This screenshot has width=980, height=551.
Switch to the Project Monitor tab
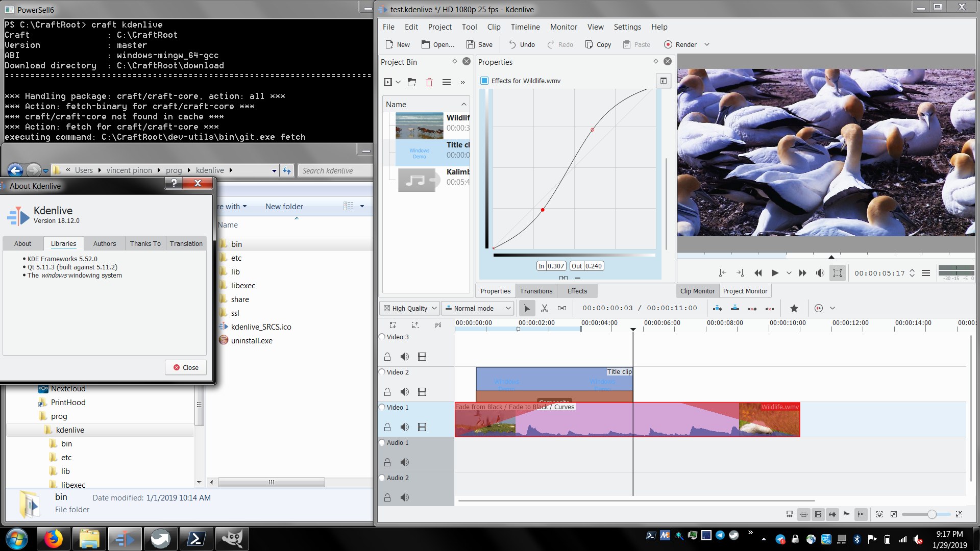[745, 291]
